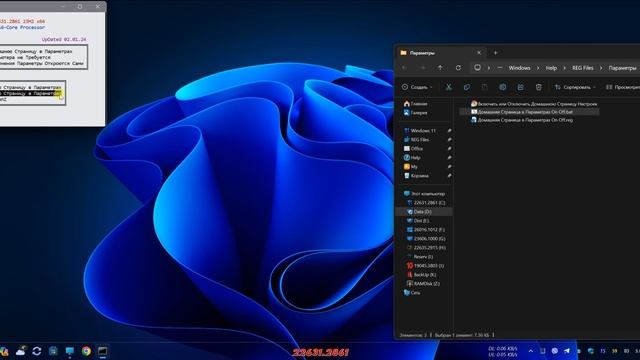Show hidden system tray icons
Screen dimensions: 640x360
(531, 351)
